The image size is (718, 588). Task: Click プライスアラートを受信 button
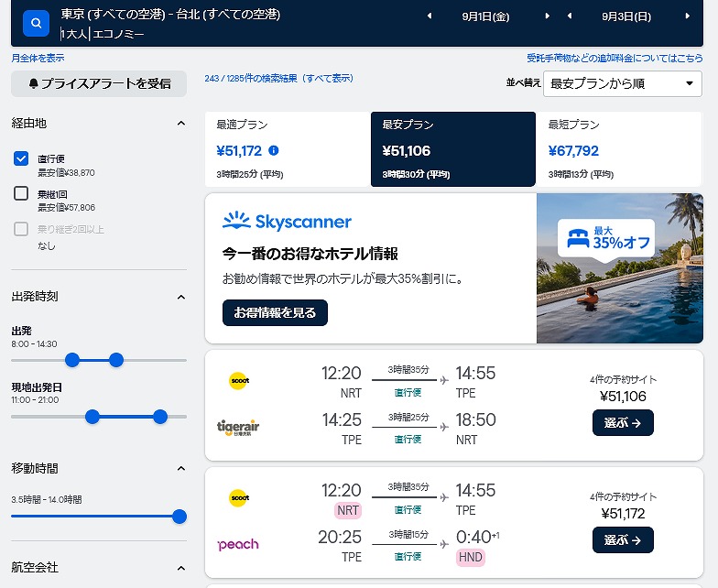(99, 83)
